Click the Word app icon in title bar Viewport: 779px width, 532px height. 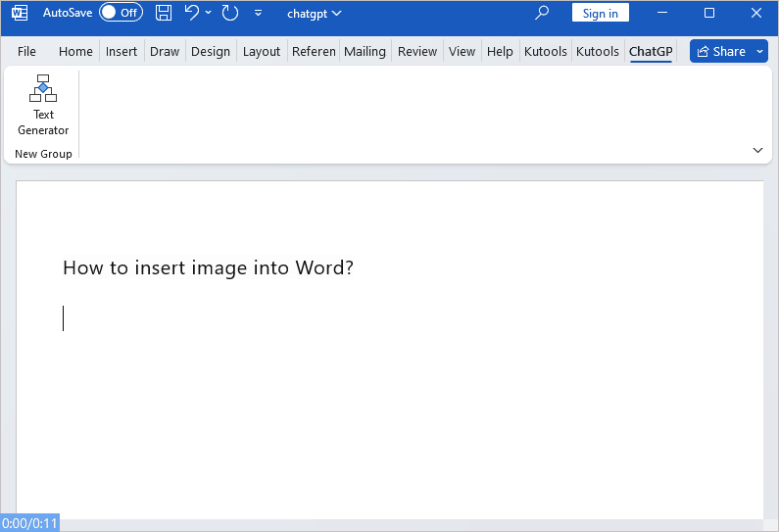(20, 13)
